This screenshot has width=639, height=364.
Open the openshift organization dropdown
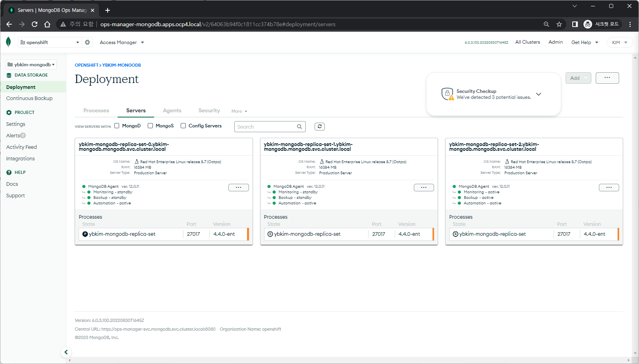(x=50, y=42)
